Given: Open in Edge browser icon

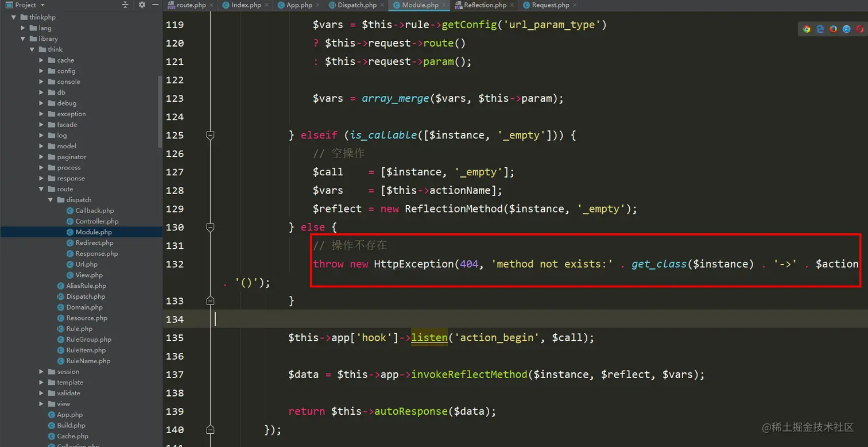Looking at the screenshot, I should [820, 29].
